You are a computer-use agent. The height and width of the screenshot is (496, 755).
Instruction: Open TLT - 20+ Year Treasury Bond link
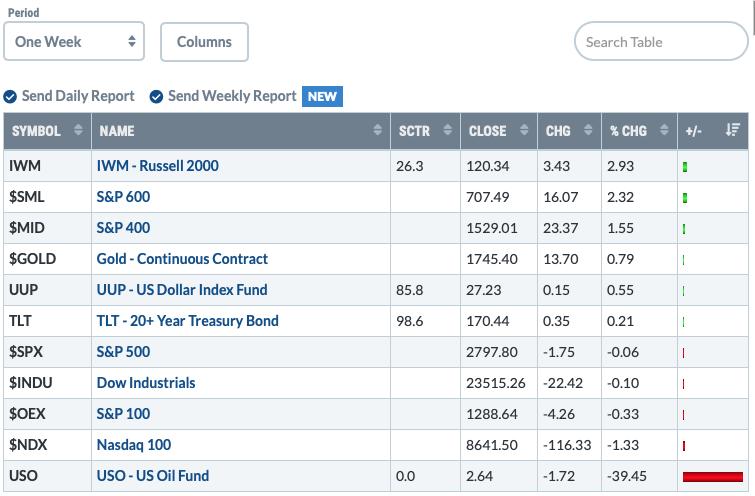(x=187, y=321)
